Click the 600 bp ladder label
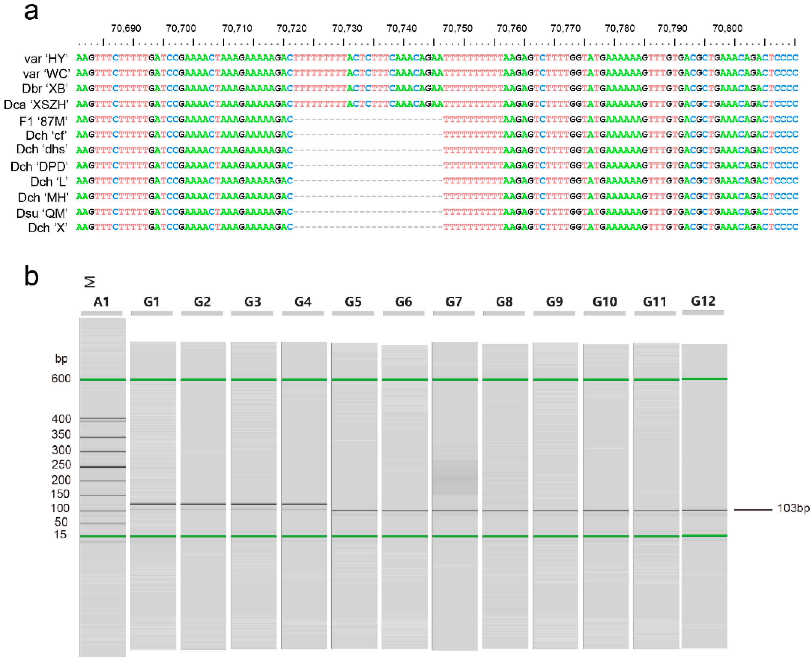The width and height of the screenshot is (812, 661). (61, 378)
